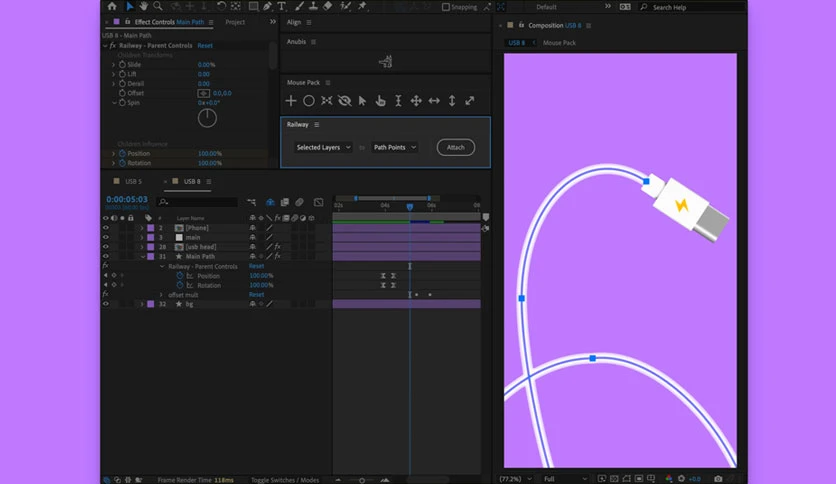Select the Hand tool

(143, 6)
